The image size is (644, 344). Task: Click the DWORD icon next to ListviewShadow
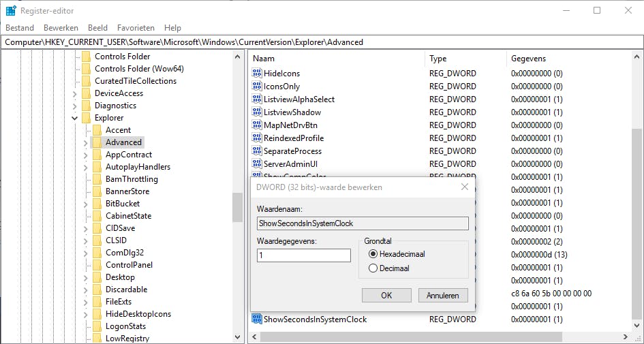click(x=257, y=112)
